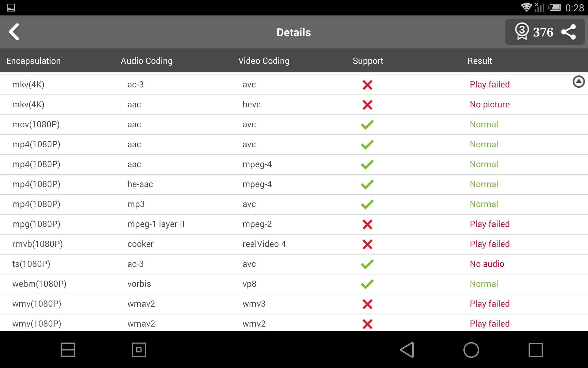Tap the share icon next to 376
The image size is (588, 368).
point(568,32)
